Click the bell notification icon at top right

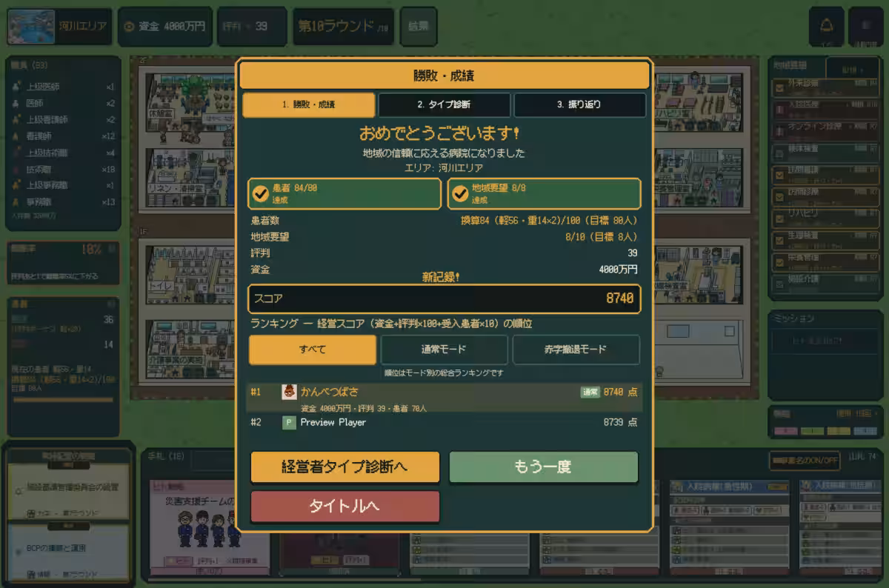(x=826, y=26)
